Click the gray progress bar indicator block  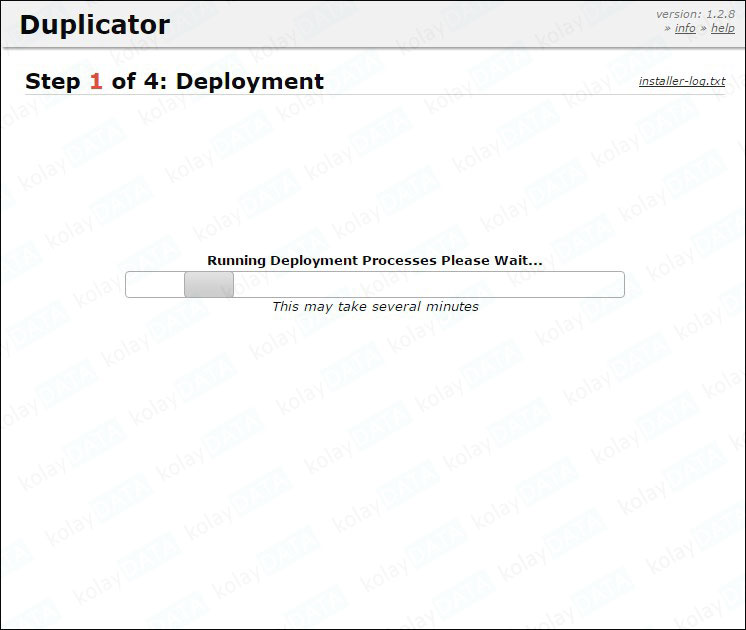click(209, 285)
